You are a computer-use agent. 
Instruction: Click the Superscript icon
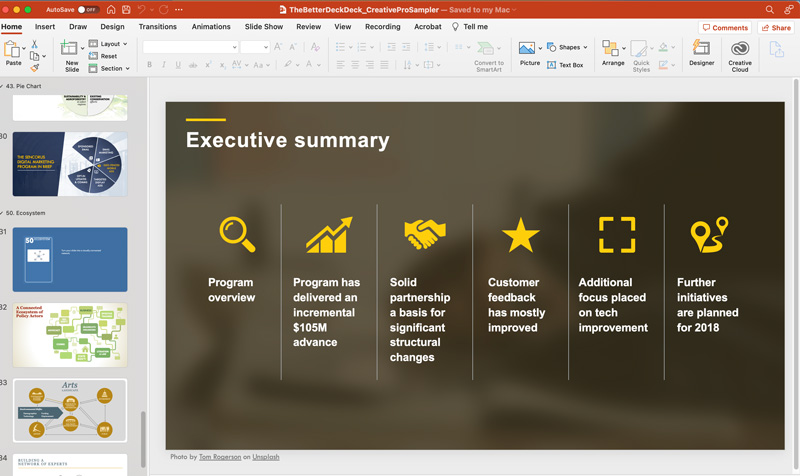(208, 65)
